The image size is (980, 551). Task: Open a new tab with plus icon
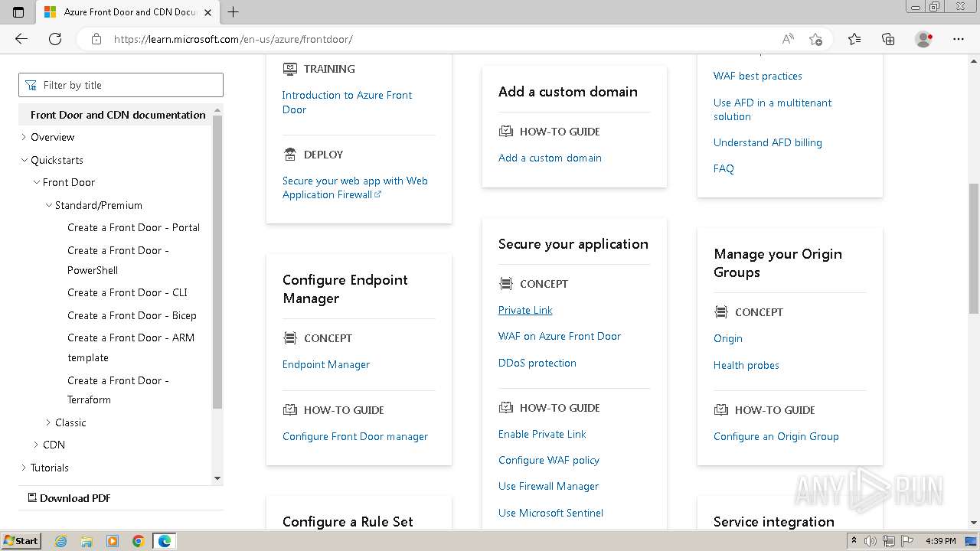coord(234,12)
